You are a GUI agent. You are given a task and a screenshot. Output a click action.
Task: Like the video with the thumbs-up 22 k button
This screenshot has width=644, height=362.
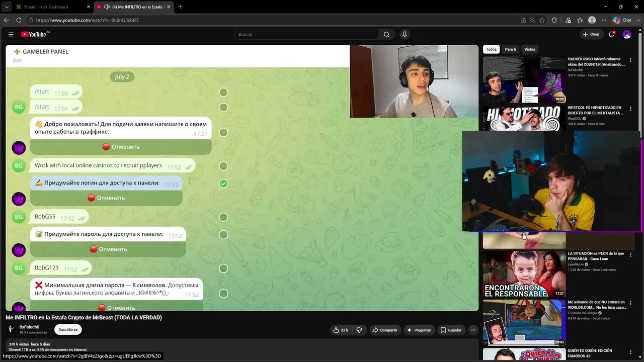coord(341,330)
